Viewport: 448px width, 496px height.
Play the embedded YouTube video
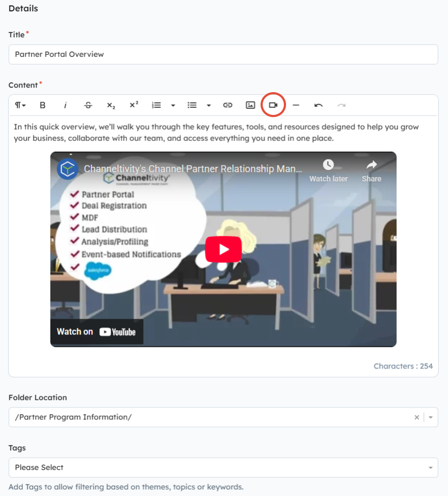[x=224, y=249]
